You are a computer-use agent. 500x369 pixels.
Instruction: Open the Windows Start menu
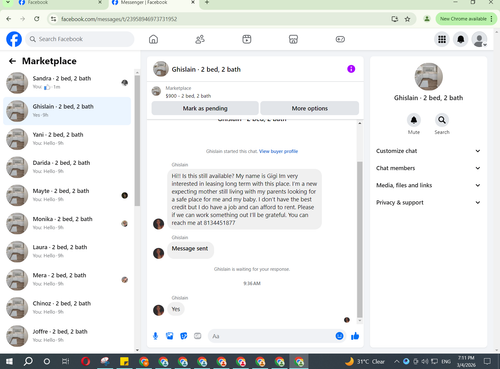pos(9,361)
